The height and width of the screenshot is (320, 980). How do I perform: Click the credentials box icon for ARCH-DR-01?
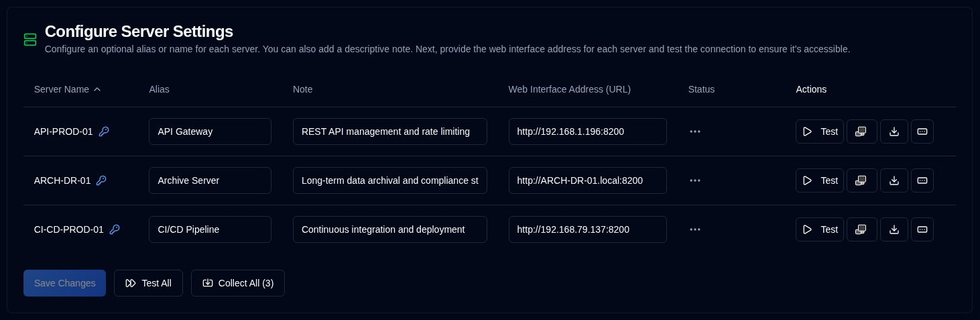click(x=922, y=180)
